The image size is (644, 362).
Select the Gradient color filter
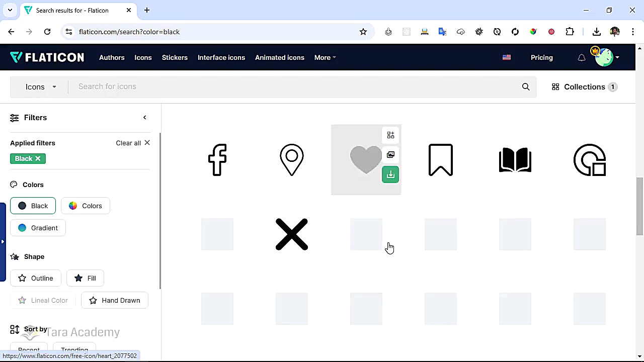point(38,228)
